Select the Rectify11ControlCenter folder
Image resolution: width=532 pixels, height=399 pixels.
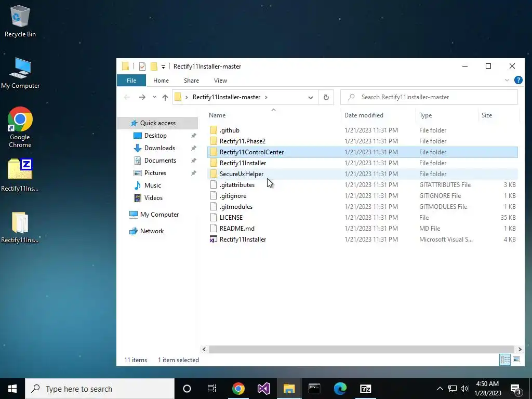[362, 152]
